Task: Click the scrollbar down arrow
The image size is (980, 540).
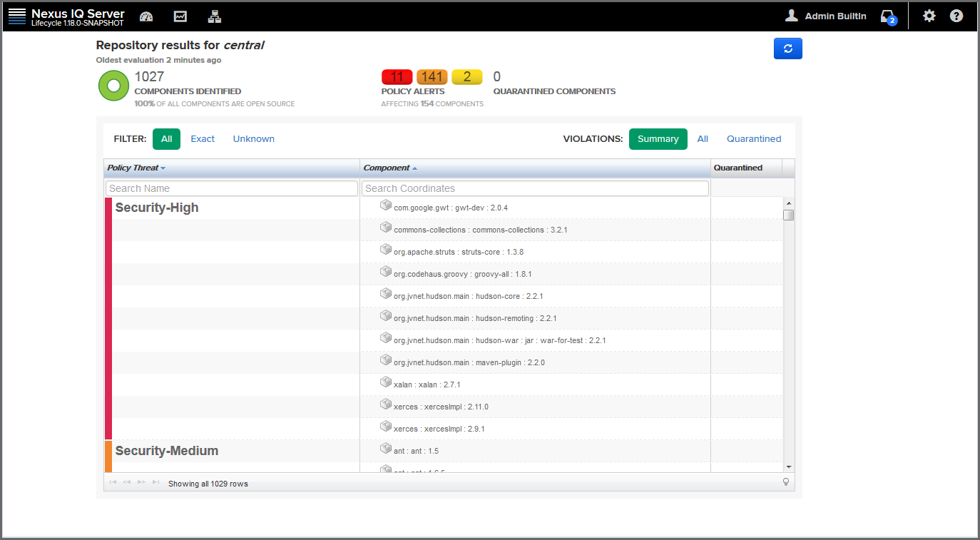Action: pyautogui.click(x=788, y=467)
